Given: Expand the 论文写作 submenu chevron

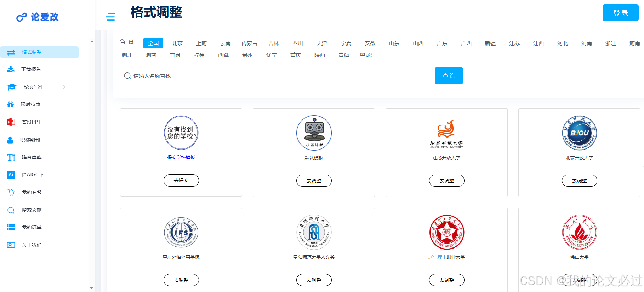Looking at the screenshot, I should (64, 87).
